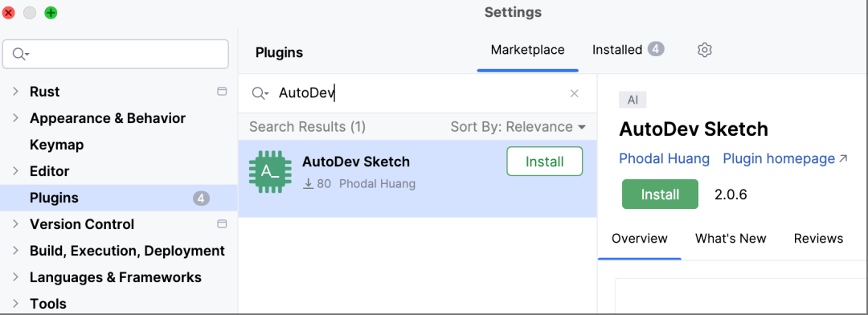
Task: Open the Reviews tab
Action: (x=818, y=239)
